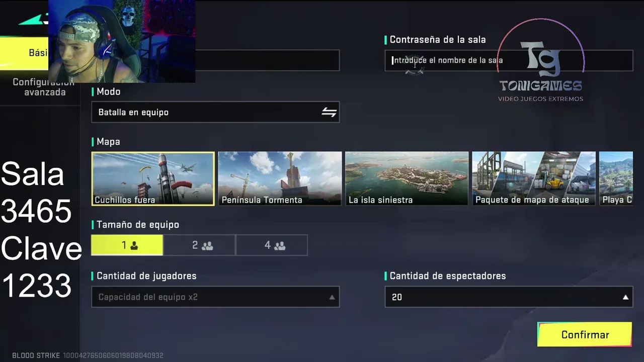Select the Paquete de mapa de ataque map
This screenshot has width=644, height=362.
point(534,178)
